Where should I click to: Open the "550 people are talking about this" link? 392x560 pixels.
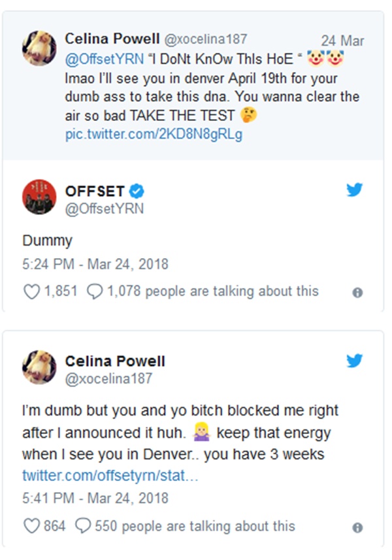(195, 526)
